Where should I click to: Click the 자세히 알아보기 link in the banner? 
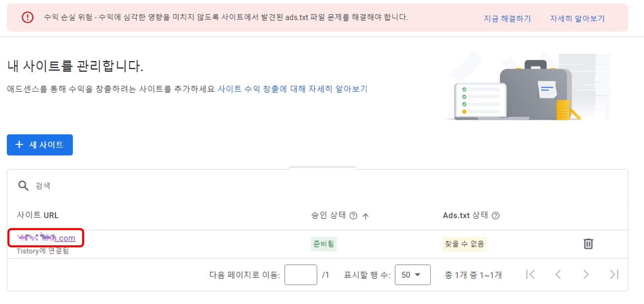point(577,19)
